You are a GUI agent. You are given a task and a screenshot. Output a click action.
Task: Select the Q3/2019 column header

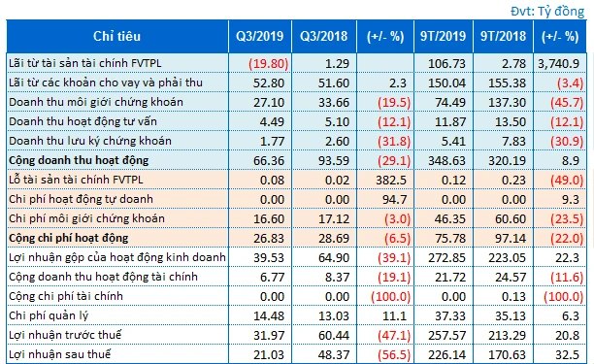pyautogui.click(x=260, y=36)
